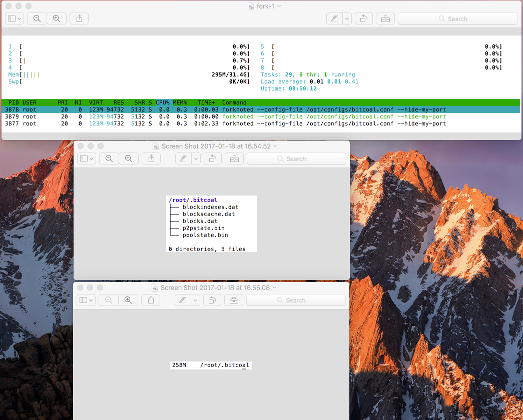Show Markup Toolbar in fork-1 window

(385, 18)
